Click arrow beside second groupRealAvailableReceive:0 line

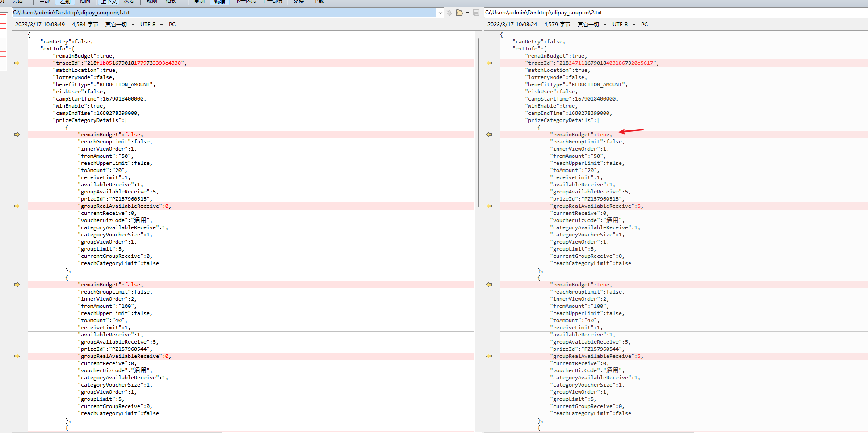(17, 356)
